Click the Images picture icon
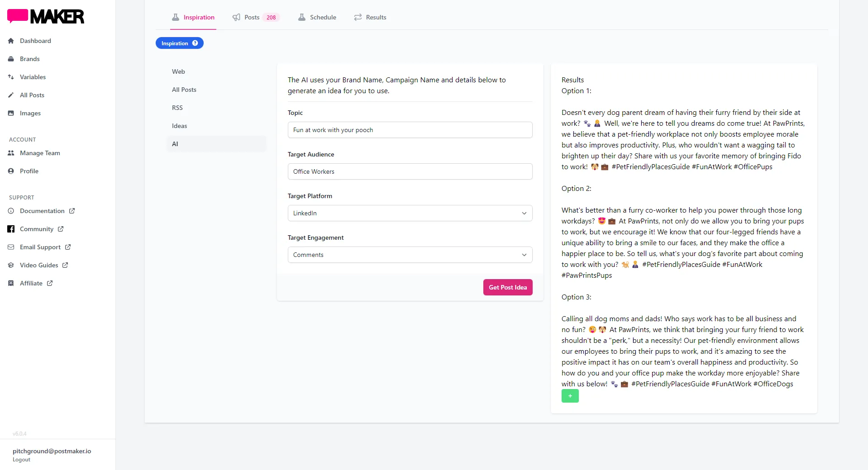The image size is (868, 470). click(x=11, y=113)
